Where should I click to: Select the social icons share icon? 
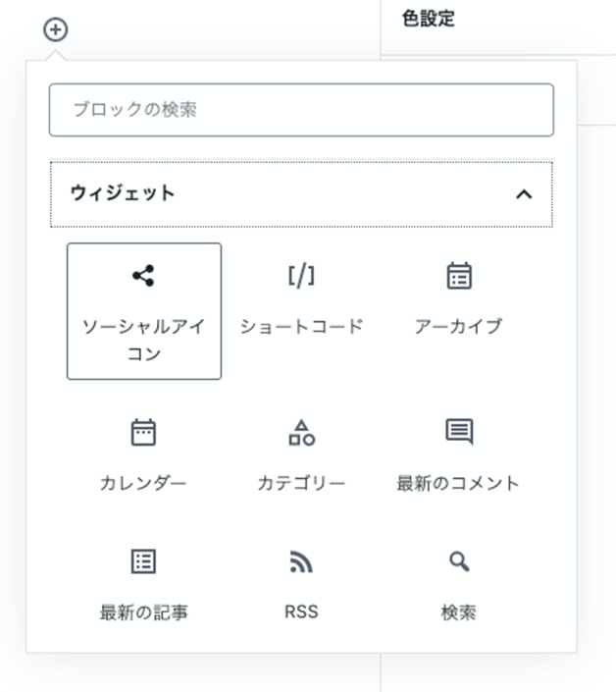point(143,277)
